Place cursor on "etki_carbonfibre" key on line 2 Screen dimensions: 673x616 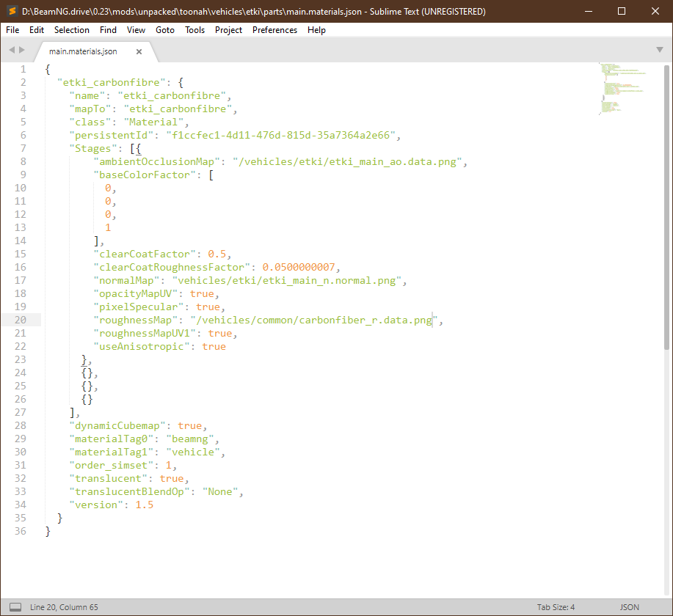[111, 82]
